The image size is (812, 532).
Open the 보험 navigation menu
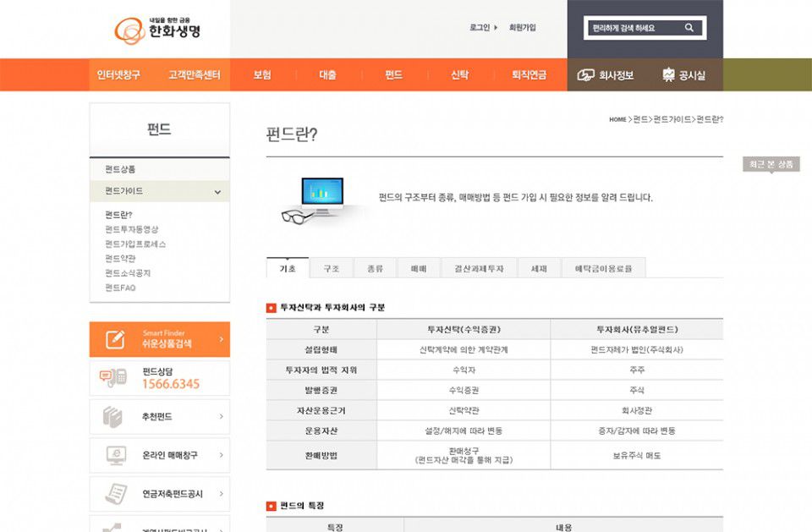coord(262,75)
